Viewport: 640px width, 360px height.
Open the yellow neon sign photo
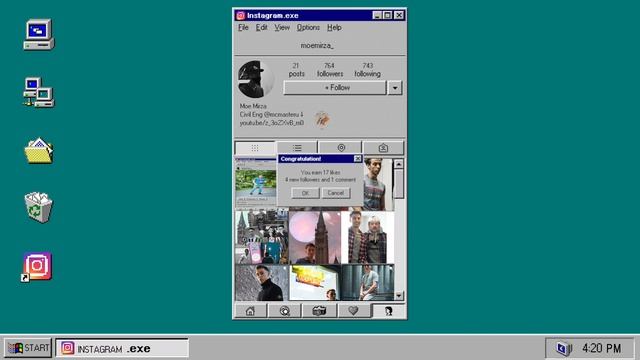click(315, 282)
